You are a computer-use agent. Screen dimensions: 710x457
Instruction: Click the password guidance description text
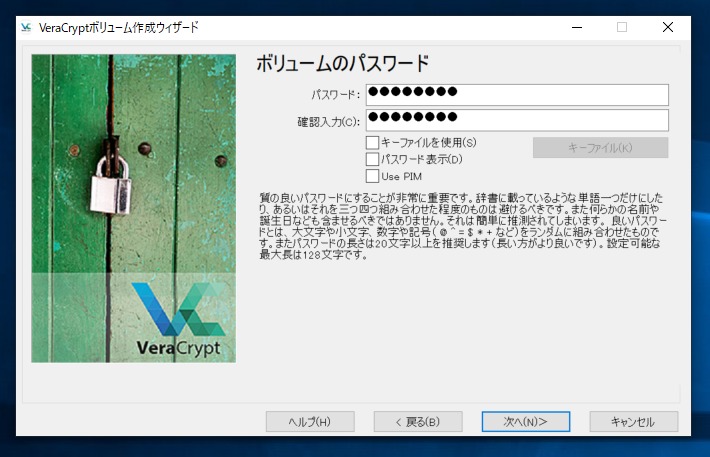click(x=460, y=226)
